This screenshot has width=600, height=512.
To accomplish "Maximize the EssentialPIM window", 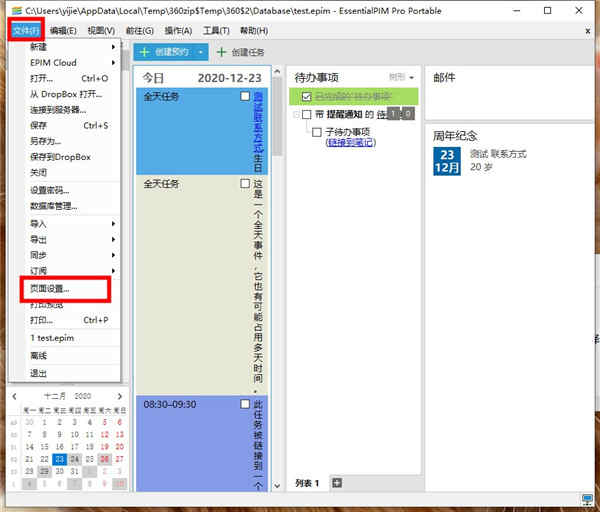I will tap(548, 11).
